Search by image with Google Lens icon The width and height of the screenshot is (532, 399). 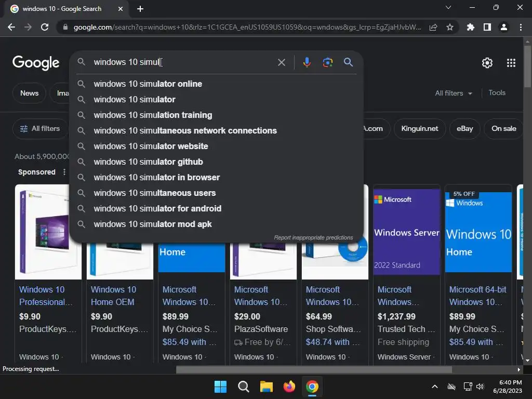328,62
